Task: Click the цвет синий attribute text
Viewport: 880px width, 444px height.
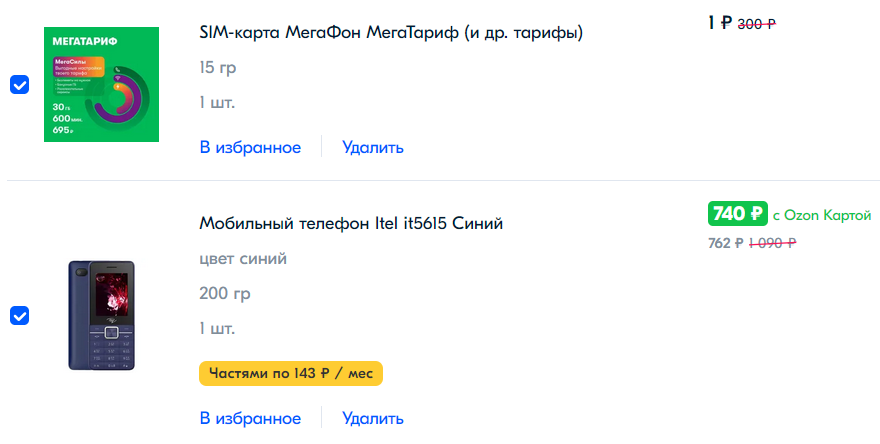Action: point(243,259)
